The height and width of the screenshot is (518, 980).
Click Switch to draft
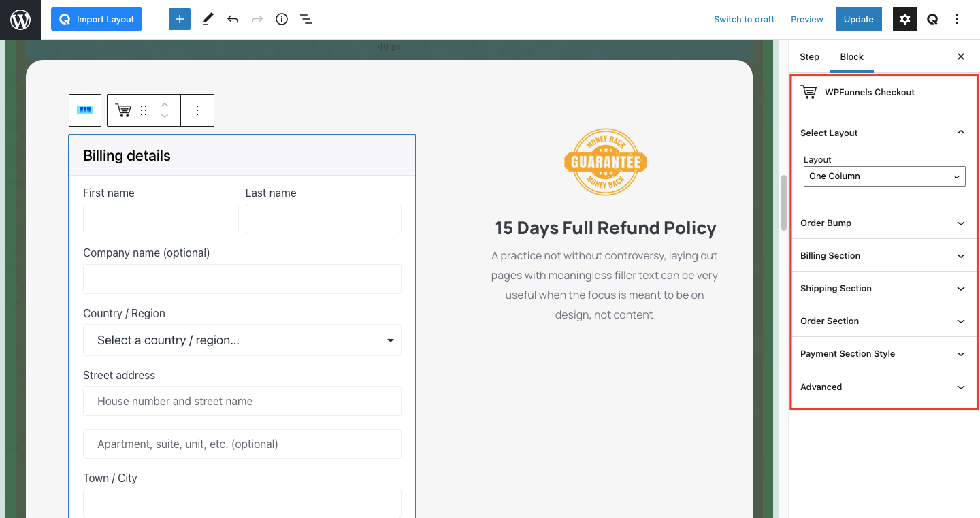pyautogui.click(x=744, y=19)
